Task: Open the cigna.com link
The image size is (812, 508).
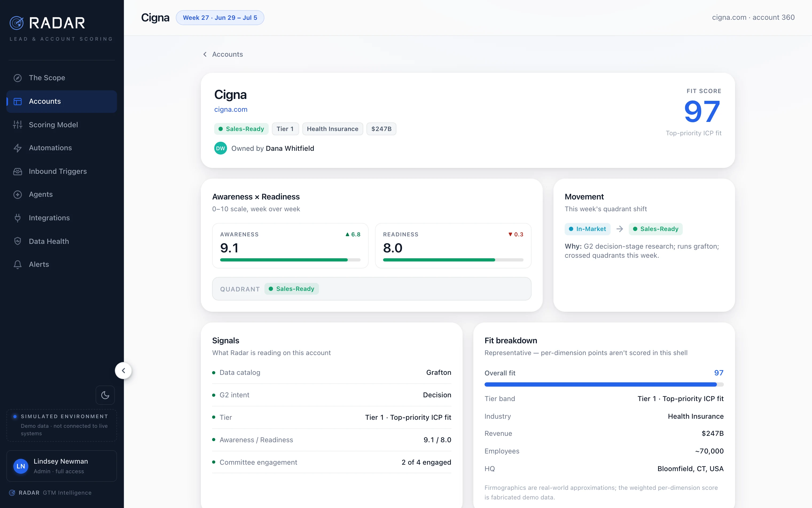Action: click(231, 110)
